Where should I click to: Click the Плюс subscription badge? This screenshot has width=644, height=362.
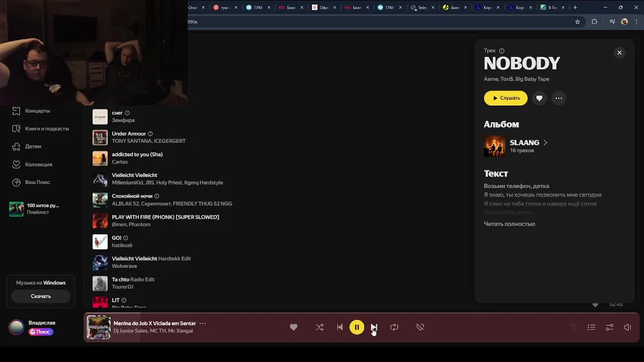click(x=41, y=332)
